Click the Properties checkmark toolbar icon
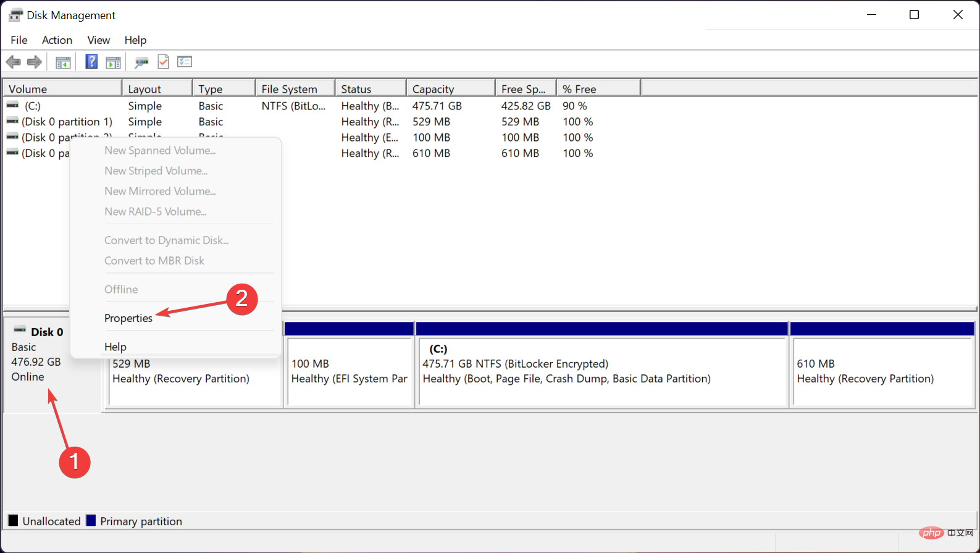 [x=164, y=62]
